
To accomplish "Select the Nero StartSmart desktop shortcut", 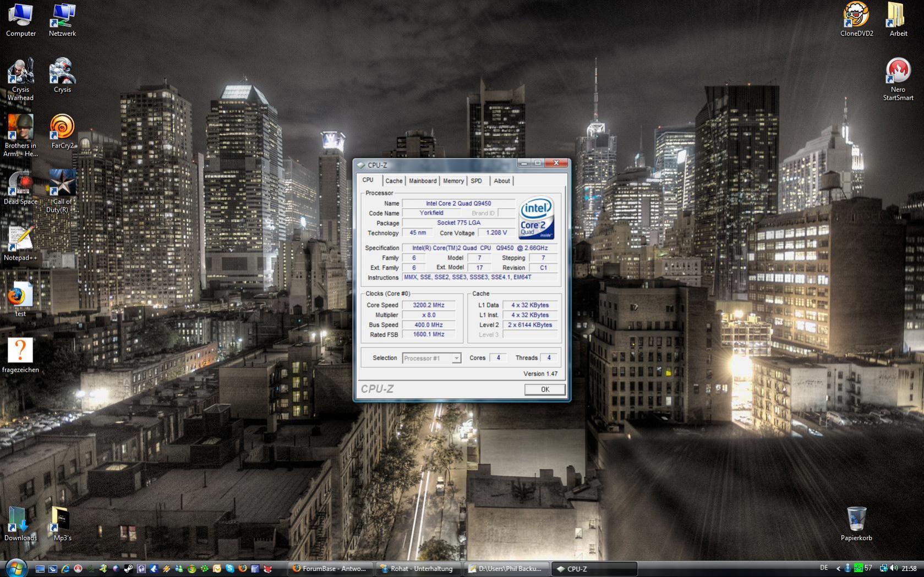I will 898,80.
